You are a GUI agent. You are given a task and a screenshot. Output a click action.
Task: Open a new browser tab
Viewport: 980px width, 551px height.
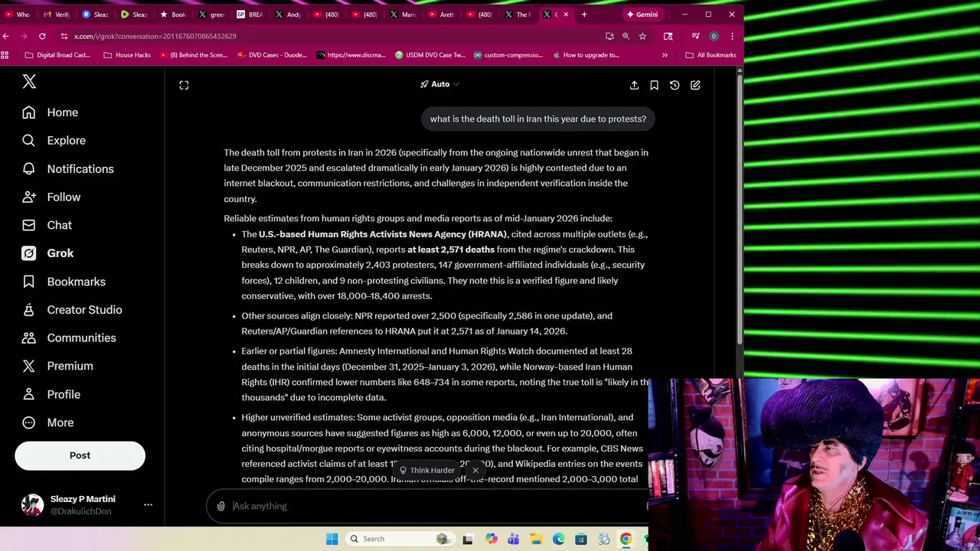pyautogui.click(x=584, y=14)
